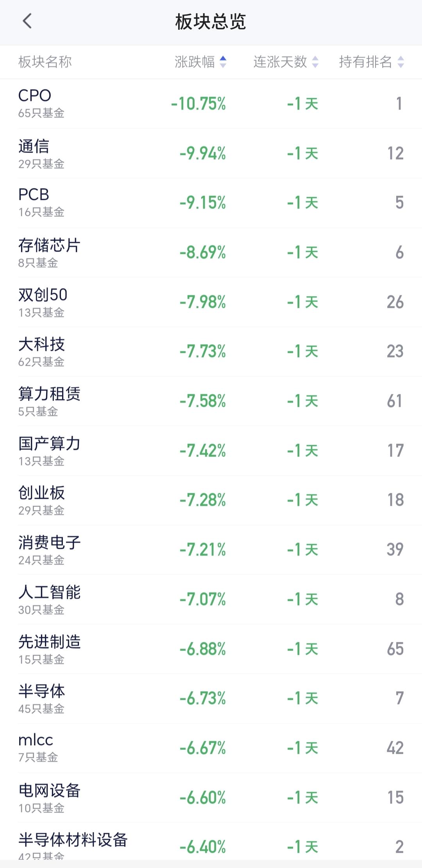This screenshot has width=422, height=868.
Task: Select the 双创50 sector
Action: click(211, 302)
